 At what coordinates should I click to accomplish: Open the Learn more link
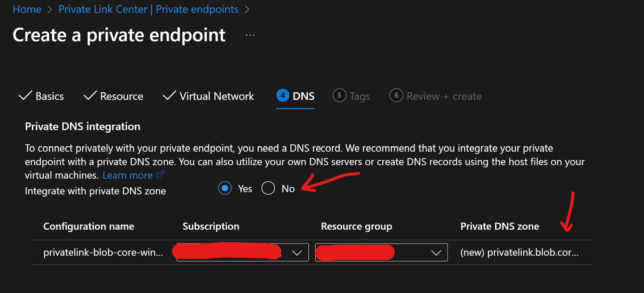(128, 174)
